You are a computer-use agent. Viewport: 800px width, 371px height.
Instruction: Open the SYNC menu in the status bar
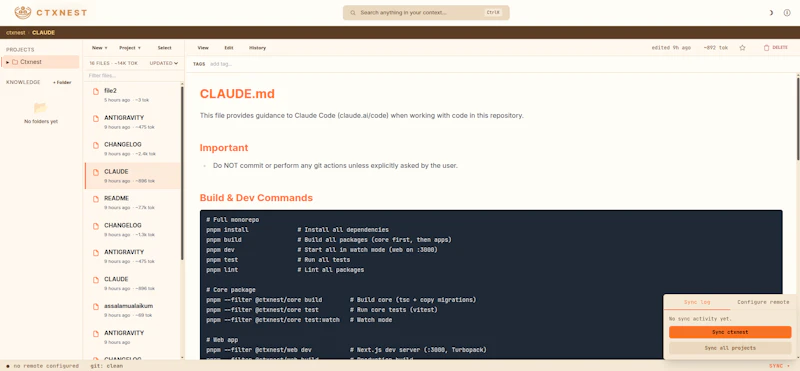[779, 366]
